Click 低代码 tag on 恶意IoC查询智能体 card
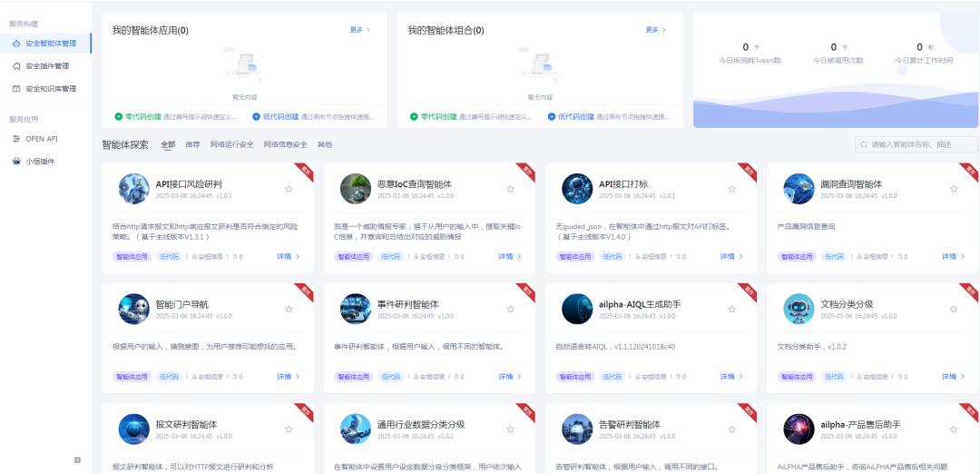Screen dimensions: 980x474 (x=390, y=256)
